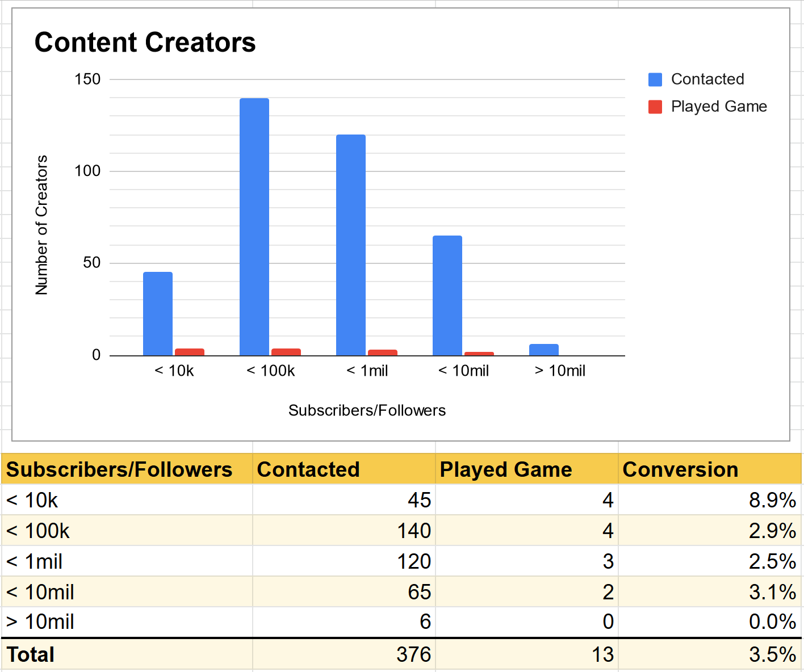
Task: Select the Played Game table header cell
Action: click(526, 469)
